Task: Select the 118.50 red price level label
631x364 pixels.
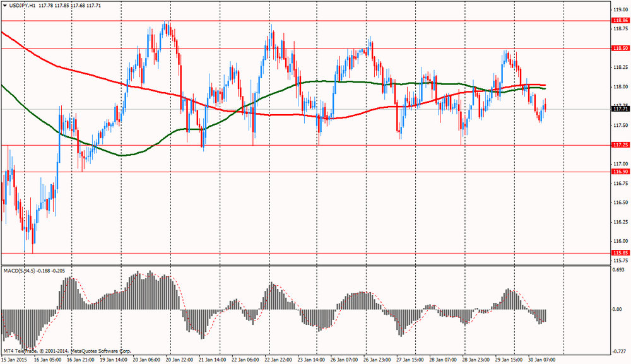Action: (620, 49)
